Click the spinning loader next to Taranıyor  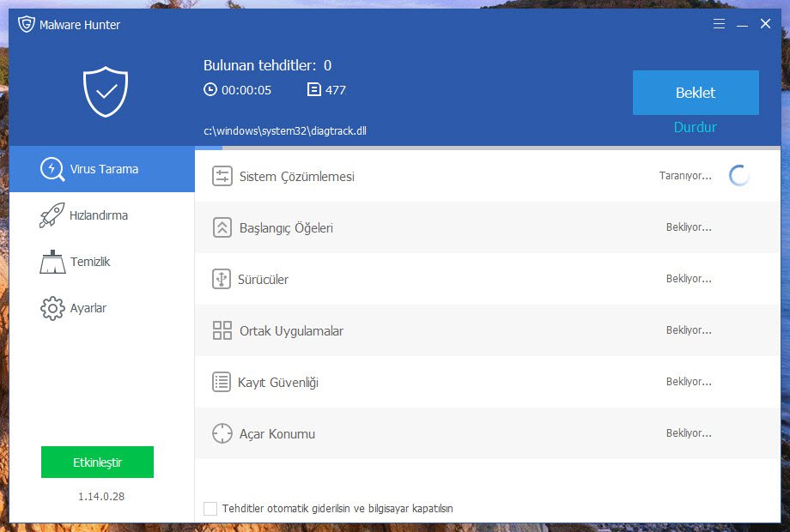[739, 176]
